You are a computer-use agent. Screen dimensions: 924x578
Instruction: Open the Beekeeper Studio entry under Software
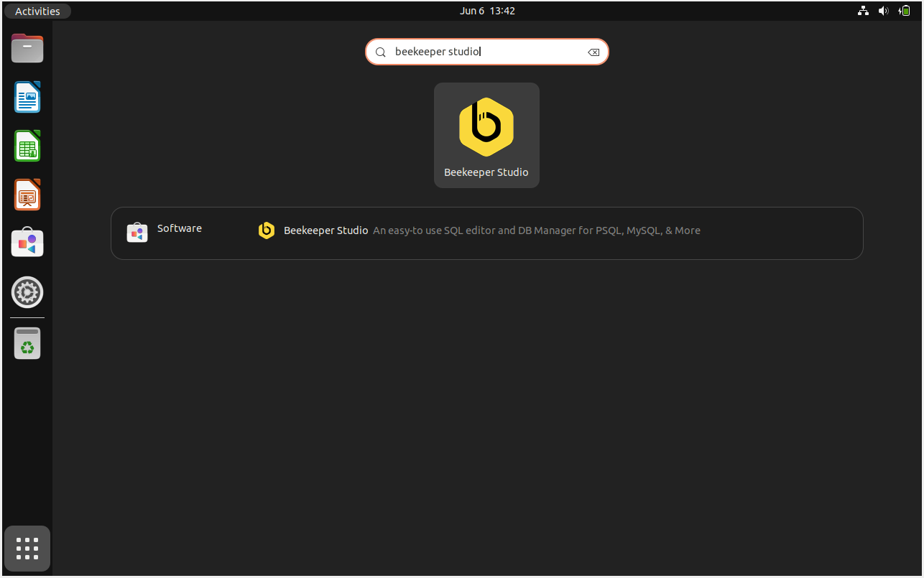[326, 230]
